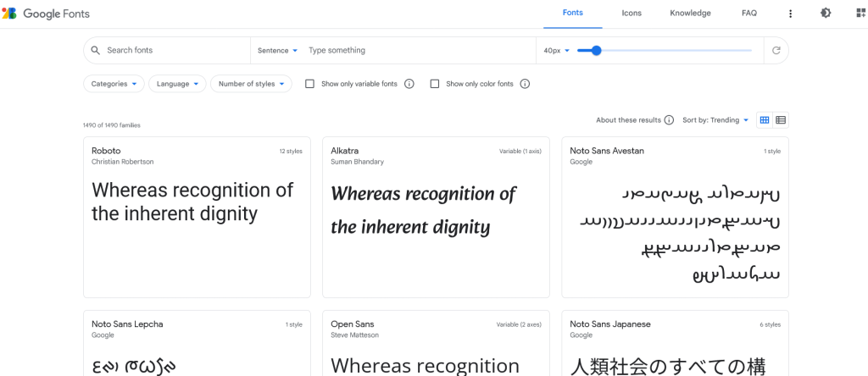Click info icon beside variable fonts
This screenshot has height=376, width=868.
[x=409, y=84]
